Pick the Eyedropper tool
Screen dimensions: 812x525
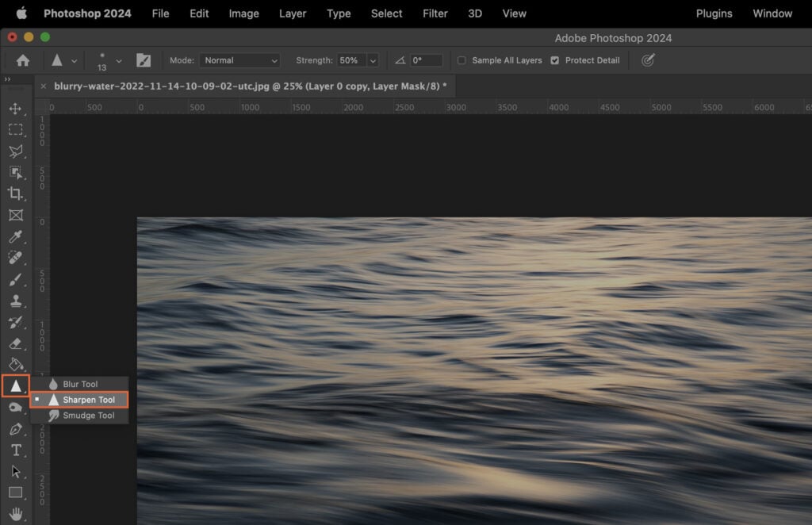pyautogui.click(x=16, y=236)
